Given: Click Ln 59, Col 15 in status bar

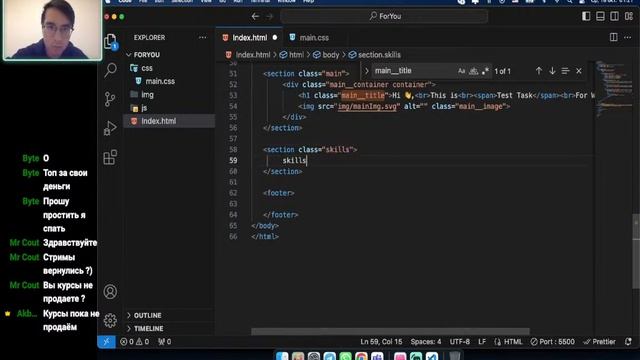Looking at the screenshot, I should click(x=381, y=342).
